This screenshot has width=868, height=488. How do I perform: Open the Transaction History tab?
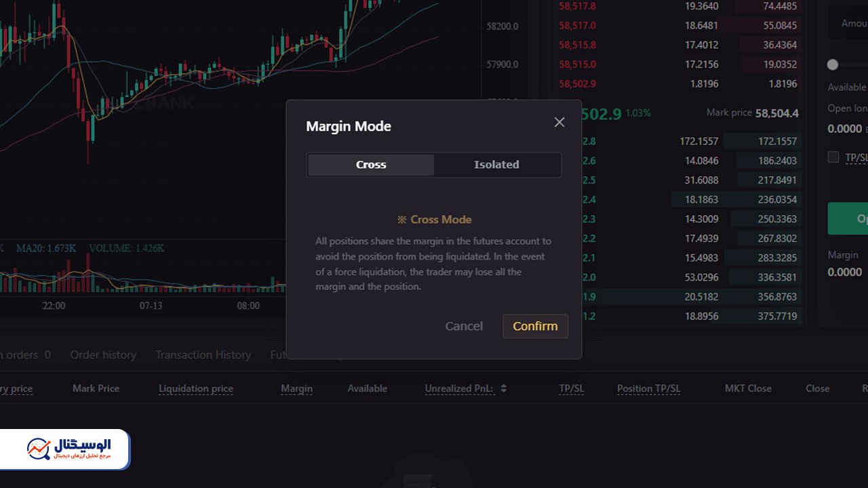pyautogui.click(x=203, y=354)
